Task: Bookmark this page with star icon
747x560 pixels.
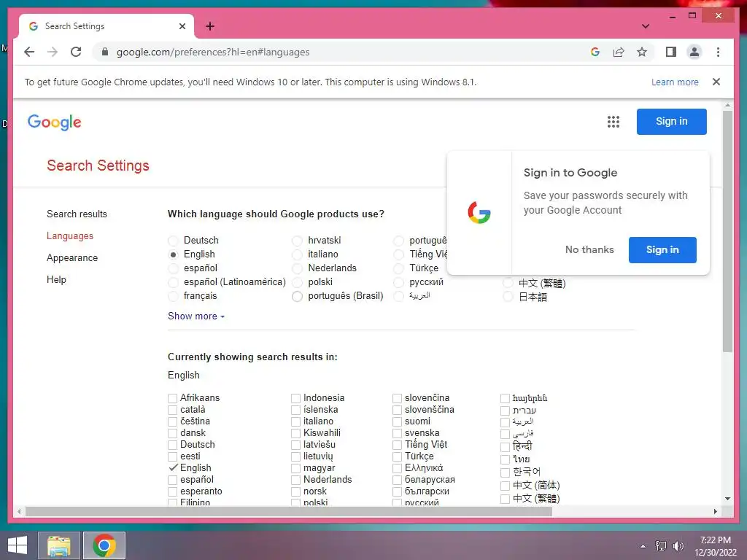Action: click(x=642, y=52)
